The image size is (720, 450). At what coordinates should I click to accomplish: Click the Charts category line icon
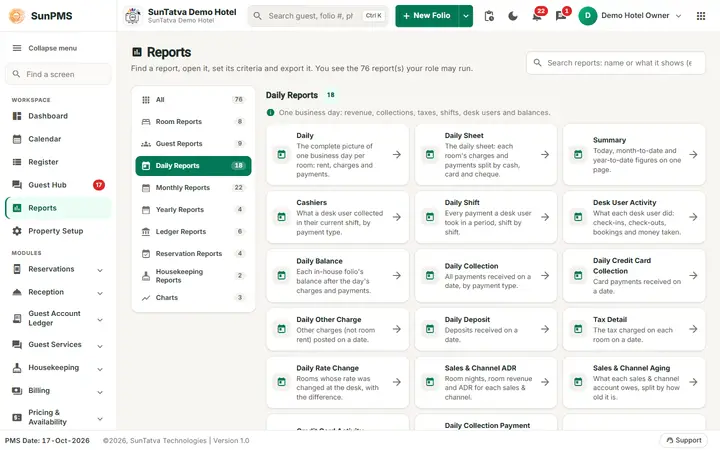point(146,298)
